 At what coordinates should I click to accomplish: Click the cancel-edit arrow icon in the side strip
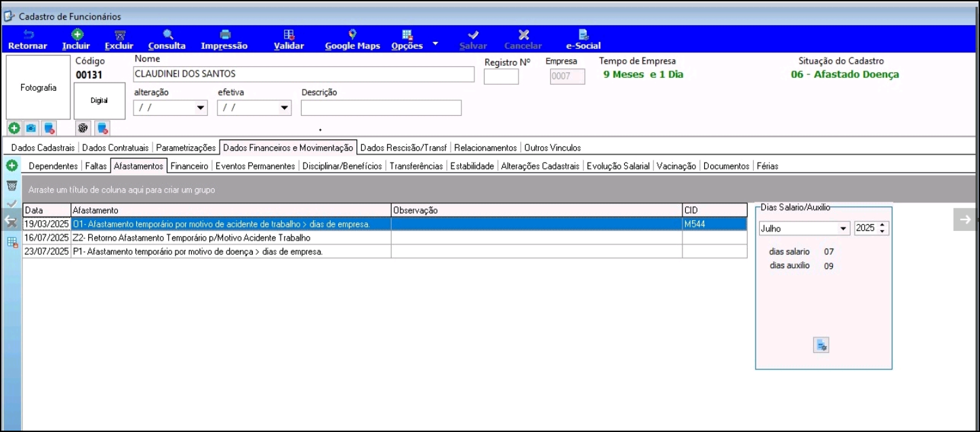(x=11, y=220)
